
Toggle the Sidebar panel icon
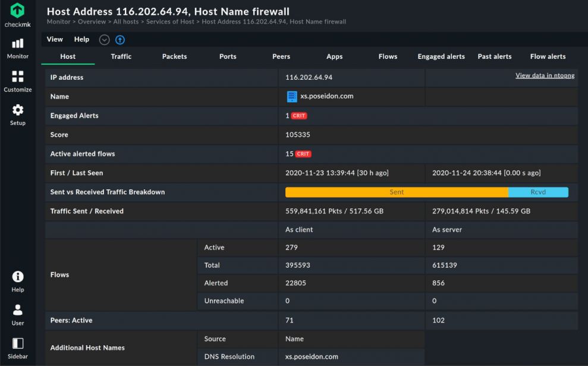point(18,343)
